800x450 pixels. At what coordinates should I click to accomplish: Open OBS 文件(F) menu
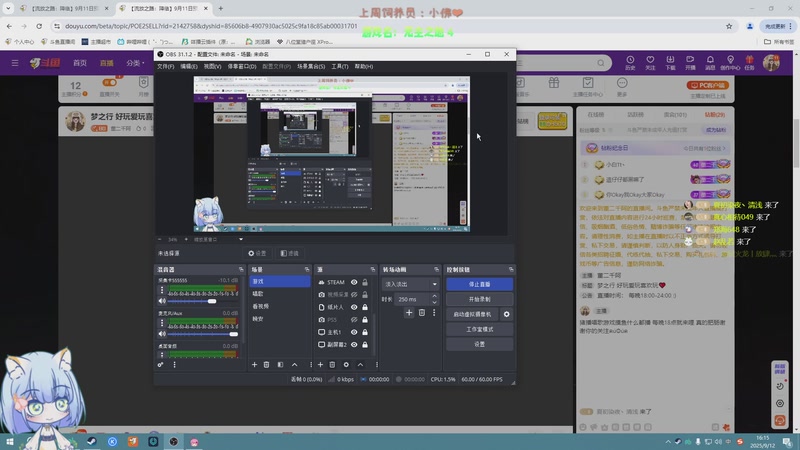(x=165, y=66)
